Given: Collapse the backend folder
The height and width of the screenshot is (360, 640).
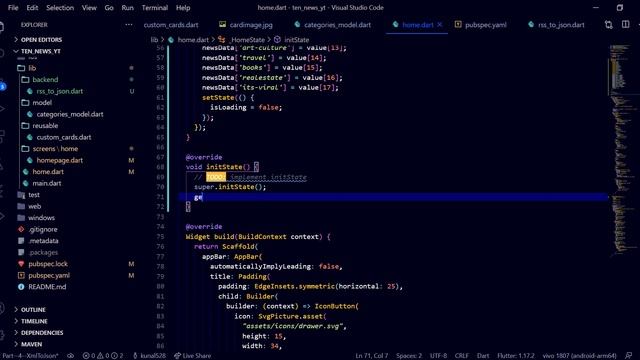Looking at the screenshot, I should click(x=45, y=80).
